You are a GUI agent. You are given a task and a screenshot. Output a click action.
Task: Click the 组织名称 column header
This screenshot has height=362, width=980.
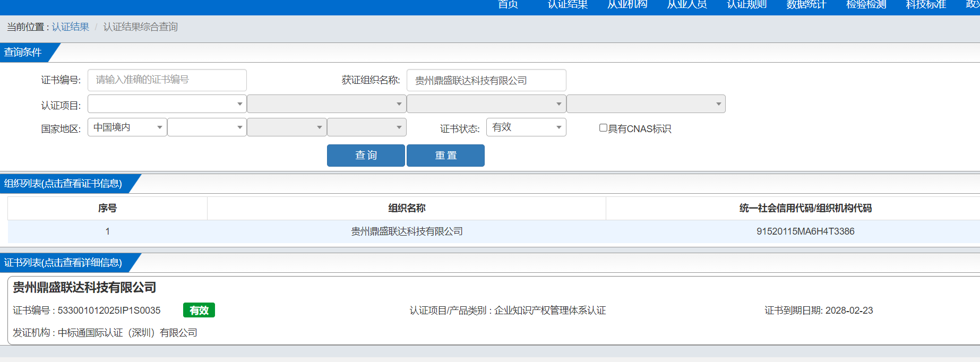[407, 208]
